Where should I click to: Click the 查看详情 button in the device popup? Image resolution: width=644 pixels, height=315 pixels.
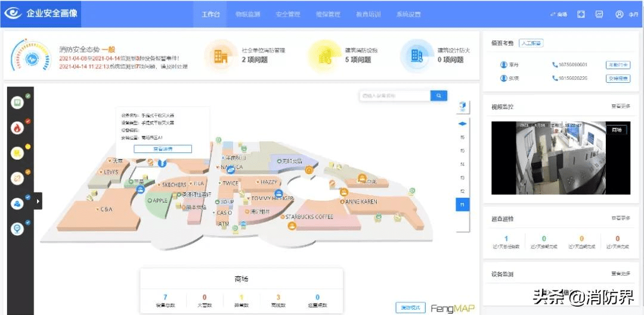(163, 149)
